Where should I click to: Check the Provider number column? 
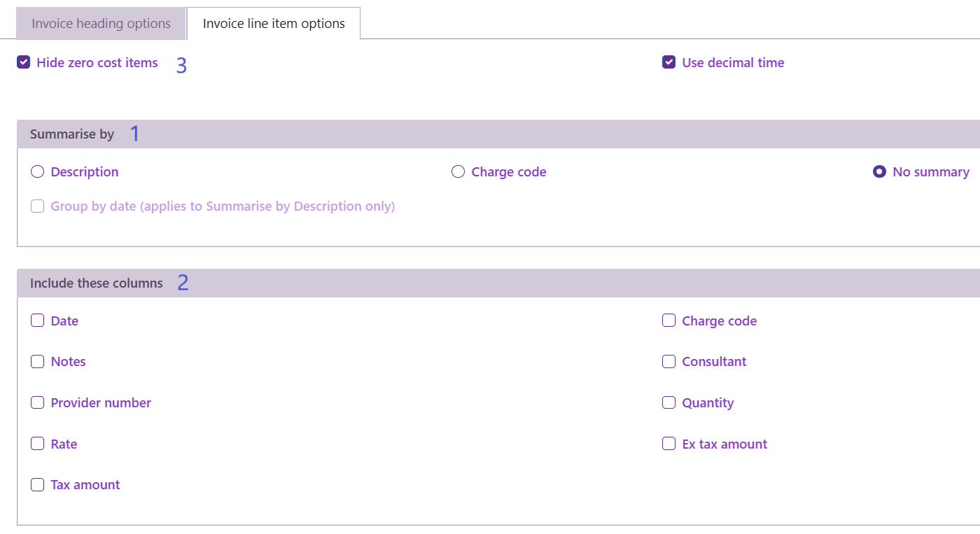[x=38, y=402]
